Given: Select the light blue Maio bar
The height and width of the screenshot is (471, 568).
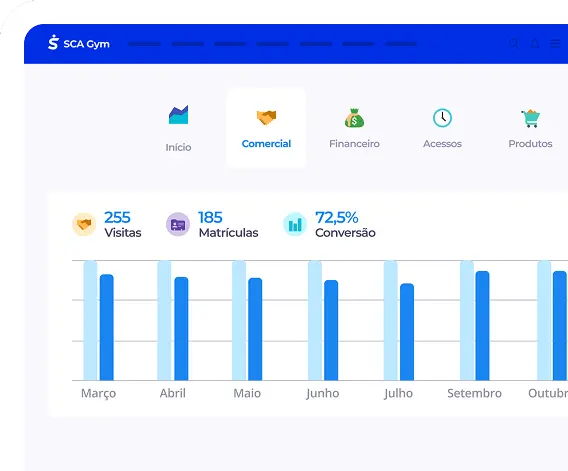Looking at the screenshot, I should (x=239, y=320).
